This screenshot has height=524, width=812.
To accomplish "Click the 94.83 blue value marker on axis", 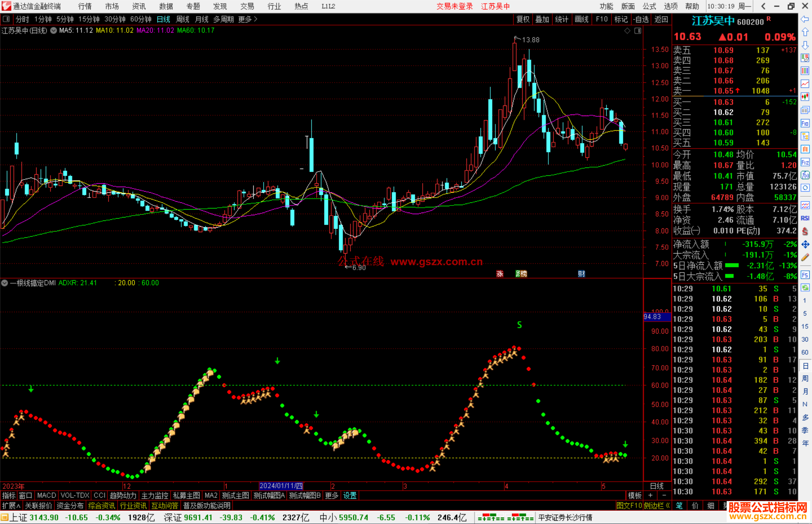I will tap(657, 317).
